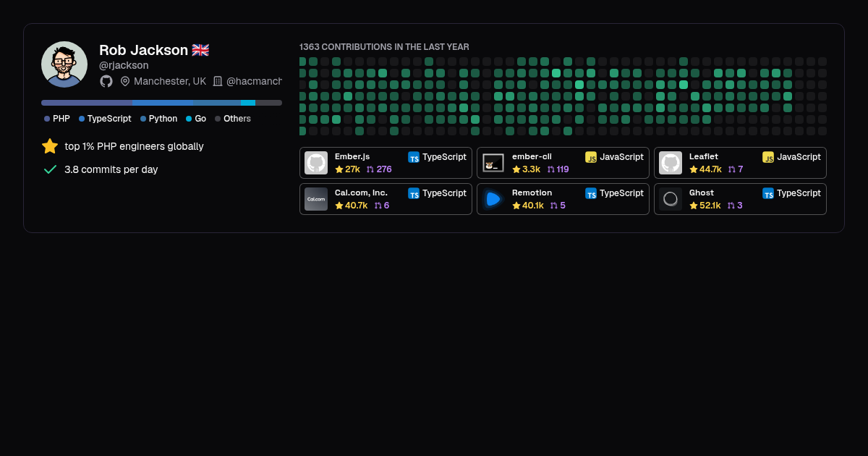Click the Cal.com logo thumbnail
Viewport: 868px width, 456px height.
click(316, 199)
